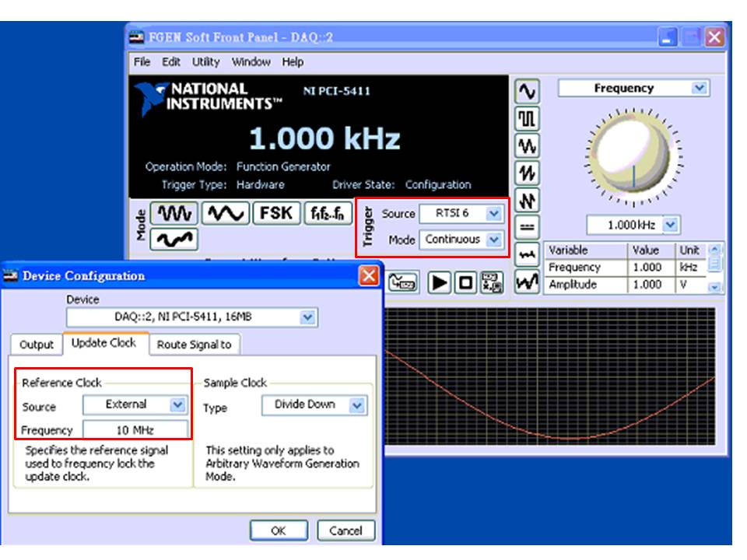
Task: Open the Utility menu
Action: tap(205, 62)
